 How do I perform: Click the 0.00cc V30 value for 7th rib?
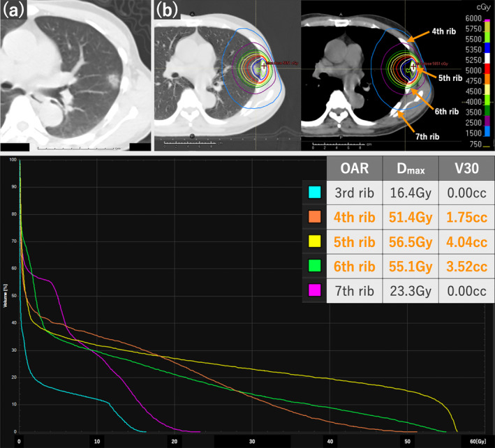[x=466, y=291]
